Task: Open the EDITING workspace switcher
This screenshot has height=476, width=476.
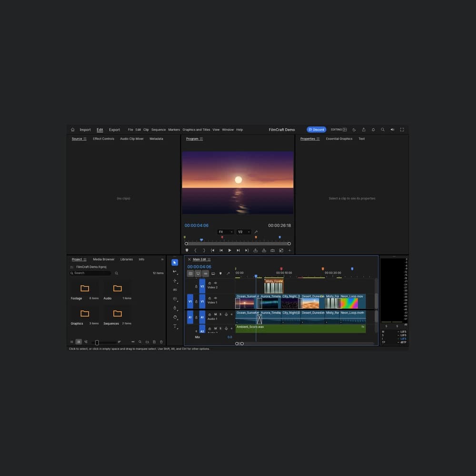Action: click(x=339, y=129)
